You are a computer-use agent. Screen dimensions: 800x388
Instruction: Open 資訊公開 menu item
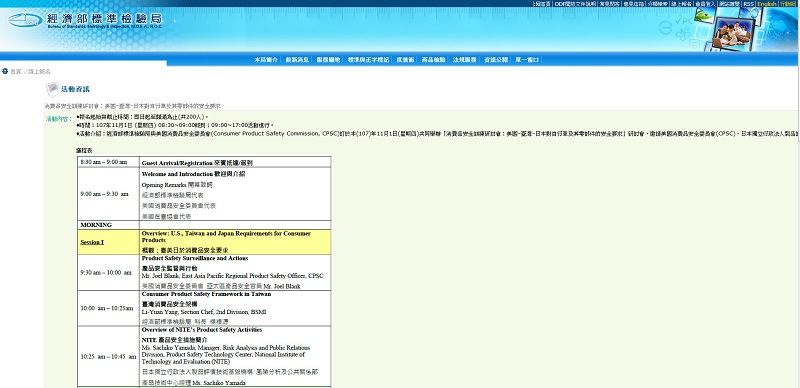click(x=496, y=60)
